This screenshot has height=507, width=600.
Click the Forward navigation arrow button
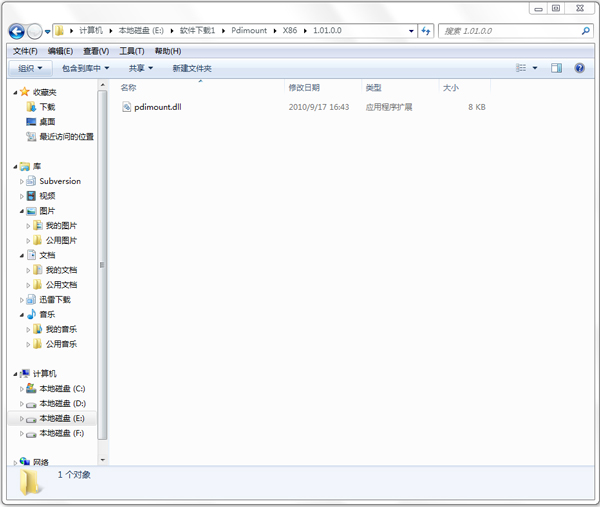[x=35, y=31]
